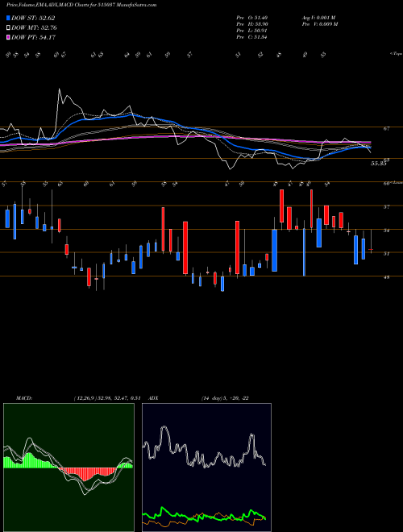Select the 'DOW PT: 54.17' legend label
Screen dimensions: 403x532
click(33, 37)
